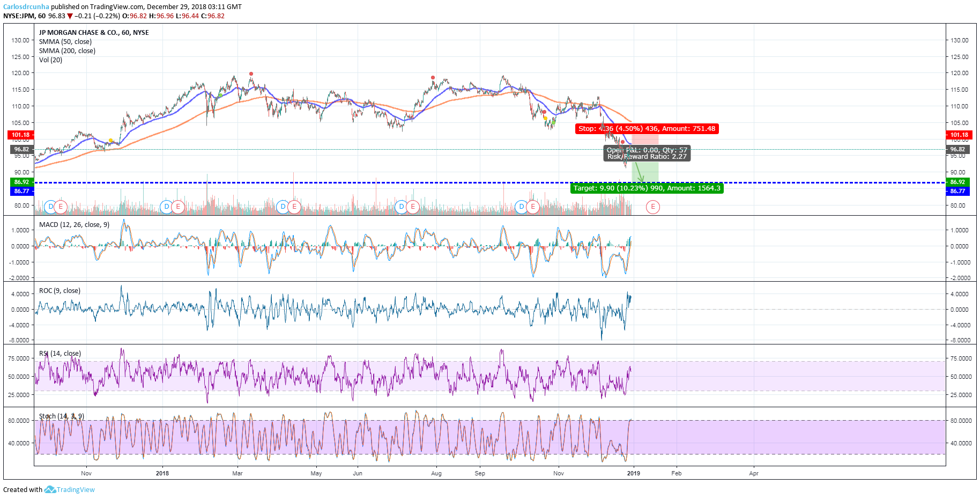Click the earnings E marker from October 2017
This screenshot has height=499, width=980.
tap(61, 207)
